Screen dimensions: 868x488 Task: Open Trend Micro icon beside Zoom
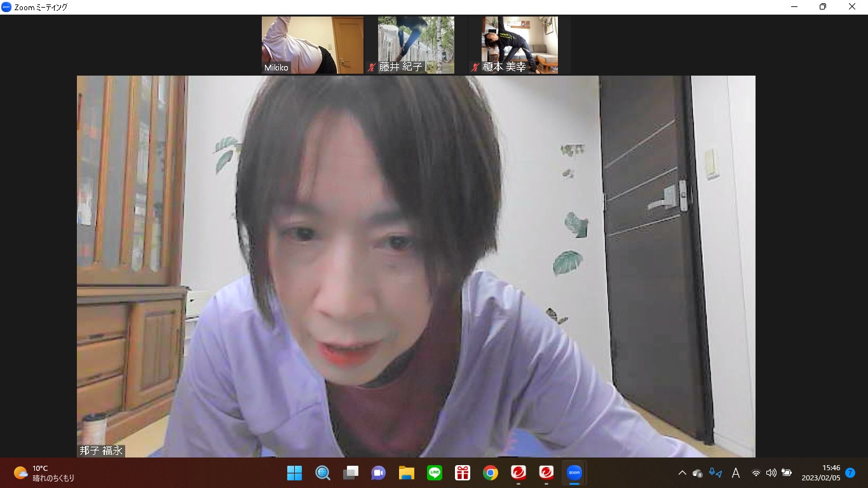pos(546,473)
